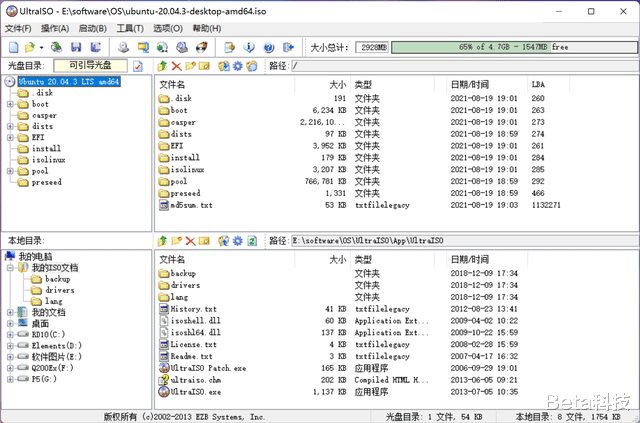Click the ISO path field showing /
This screenshot has width=640, height=423.
point(464,66)
